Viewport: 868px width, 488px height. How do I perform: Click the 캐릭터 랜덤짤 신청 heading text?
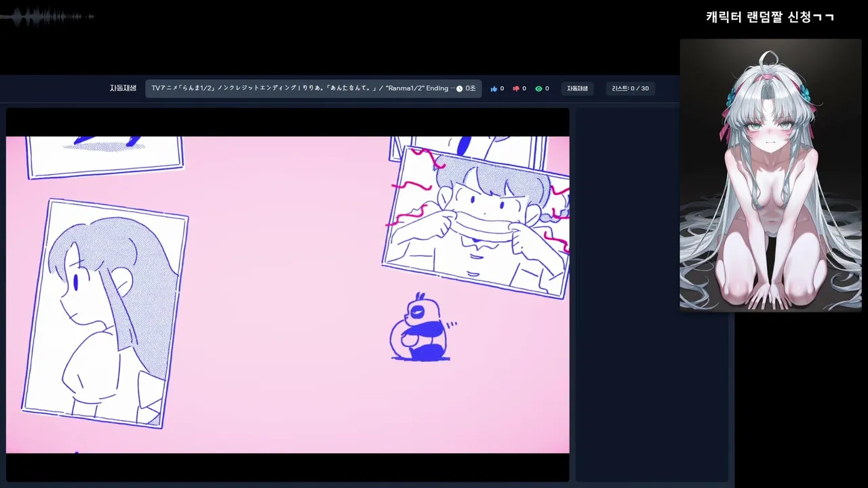pos(770,17)
